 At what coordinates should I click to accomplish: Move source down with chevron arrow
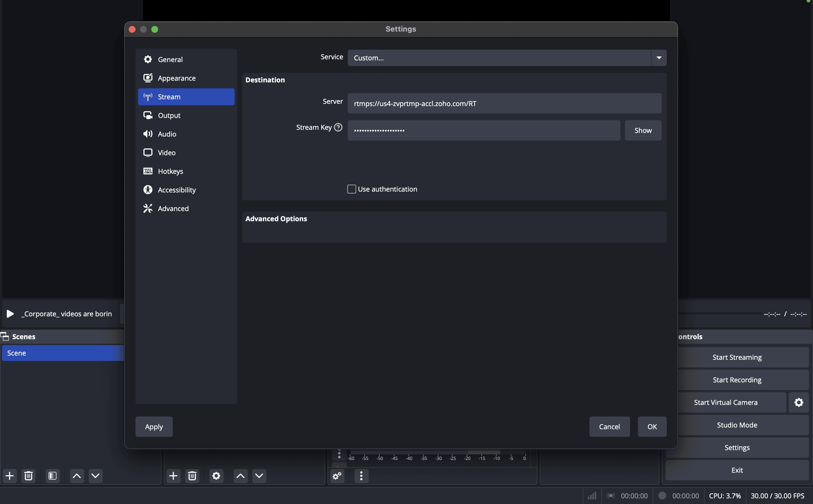(x=259, y=476)
